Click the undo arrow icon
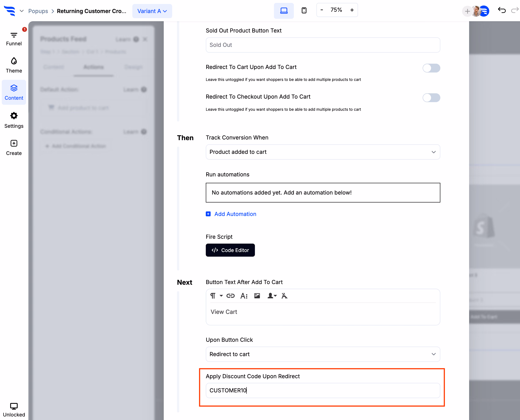 click(502, 10)
